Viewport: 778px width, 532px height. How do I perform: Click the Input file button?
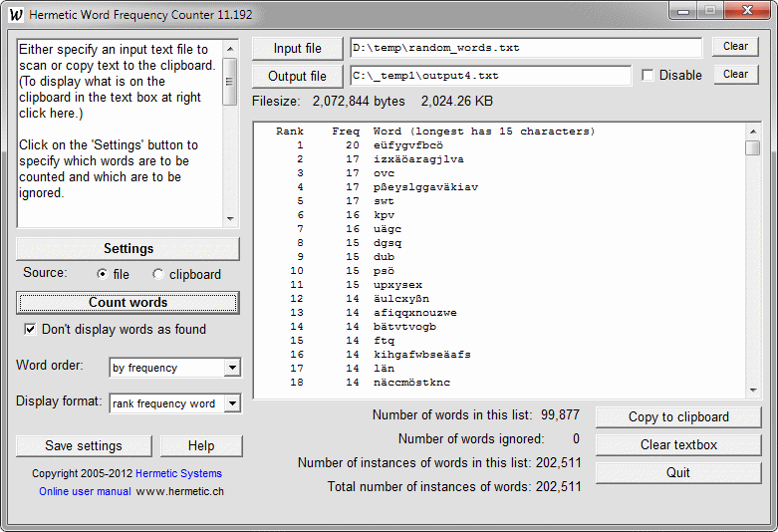coord(297,48)
